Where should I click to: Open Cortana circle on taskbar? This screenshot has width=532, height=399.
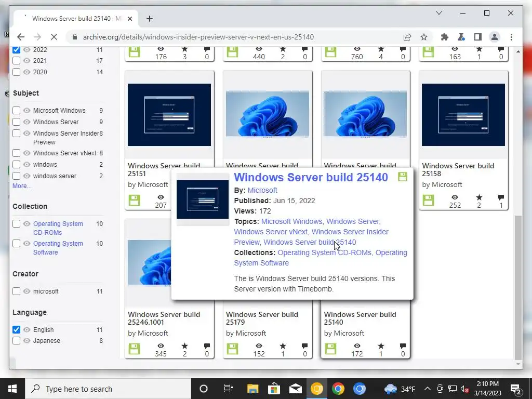(204, 389)
